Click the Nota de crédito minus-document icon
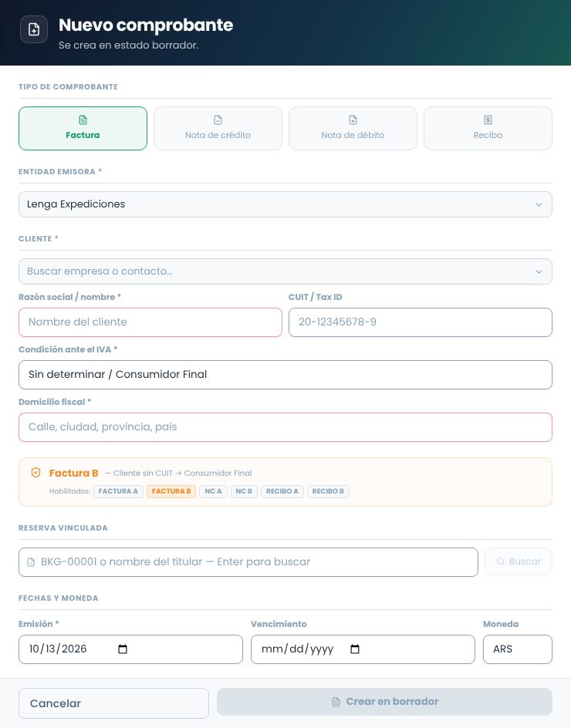 [x=218, y=120]
